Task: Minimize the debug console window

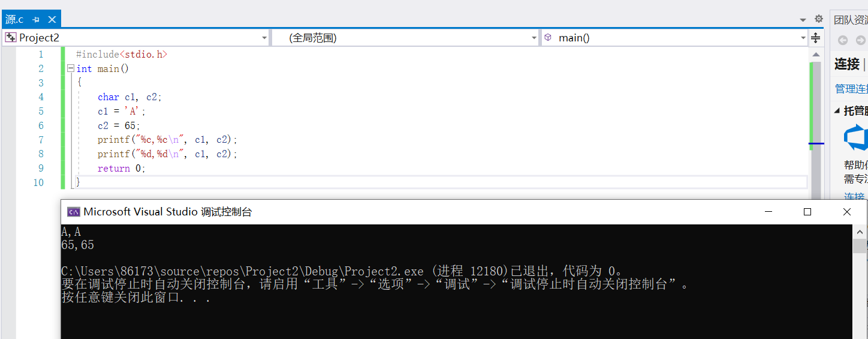Action: click(768, 212)
